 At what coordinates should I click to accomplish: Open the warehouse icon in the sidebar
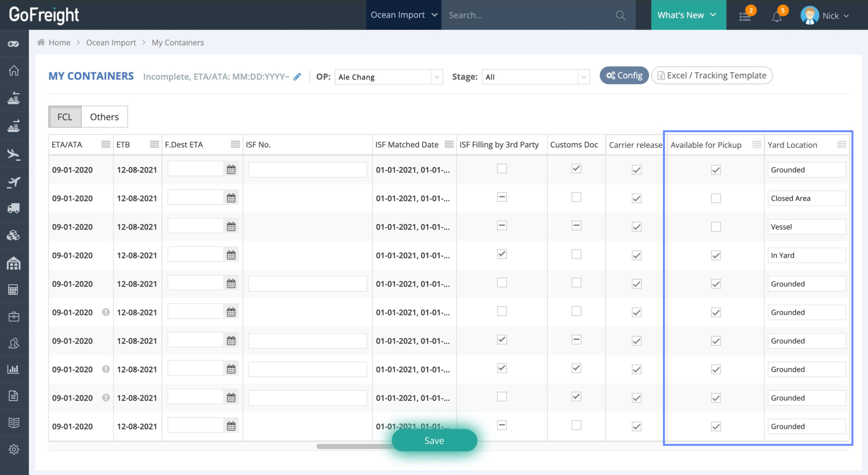pyautogui.click(x=14, y=263)
